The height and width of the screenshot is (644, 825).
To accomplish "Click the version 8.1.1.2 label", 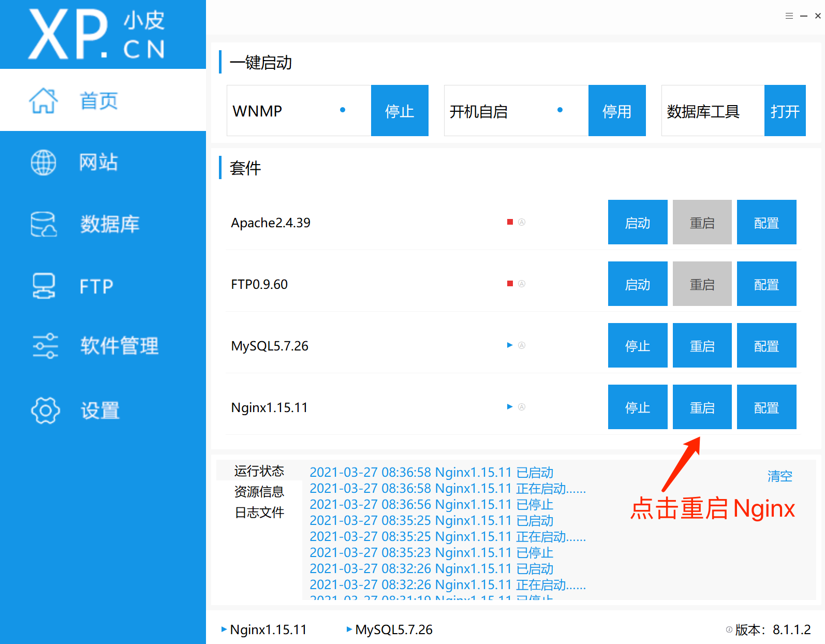I will (773, 630).
